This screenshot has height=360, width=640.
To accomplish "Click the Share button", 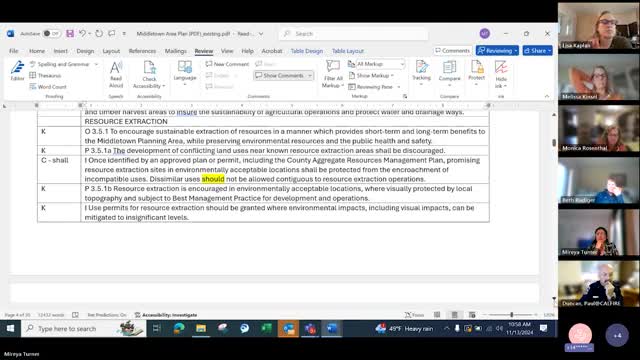I will [x=538, y=51].
